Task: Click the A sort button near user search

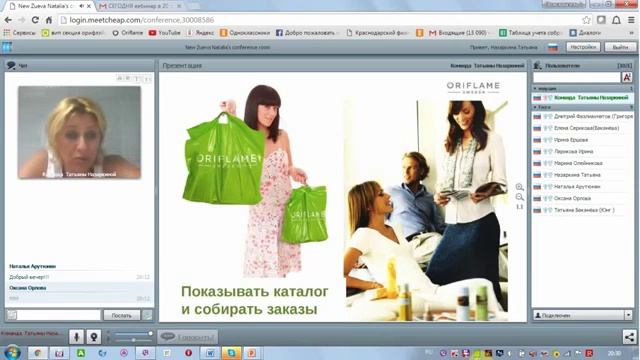Action: pyautogui.click(x=627, y=77)
